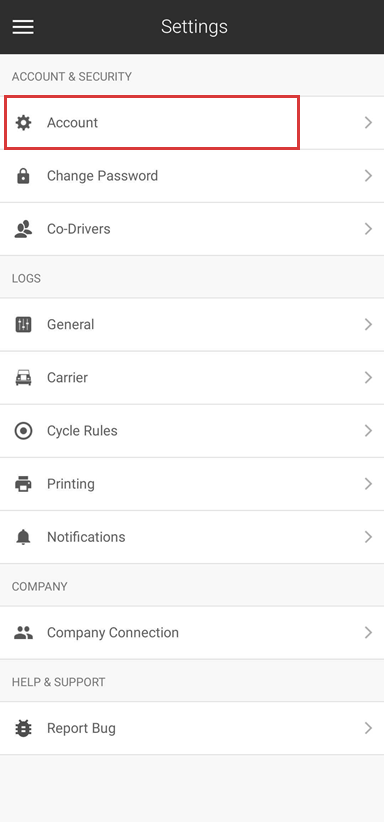Open the Co-Drivers settings item

pos(192,229)
